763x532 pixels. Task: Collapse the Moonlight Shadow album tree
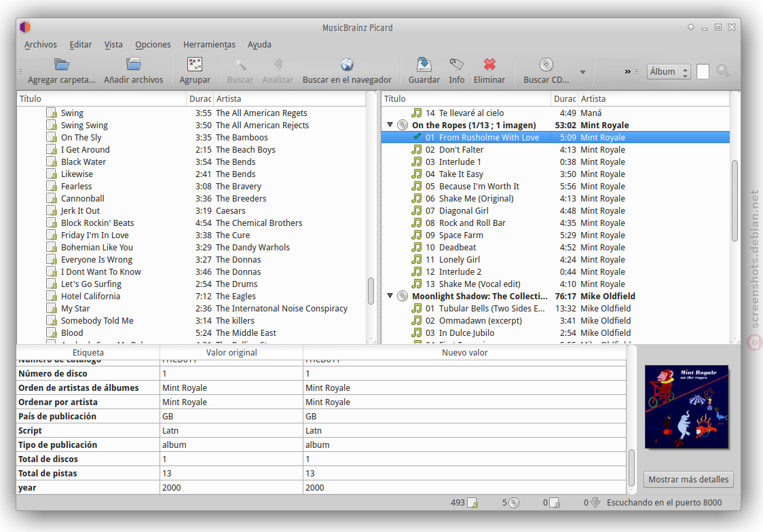point(390,296)
